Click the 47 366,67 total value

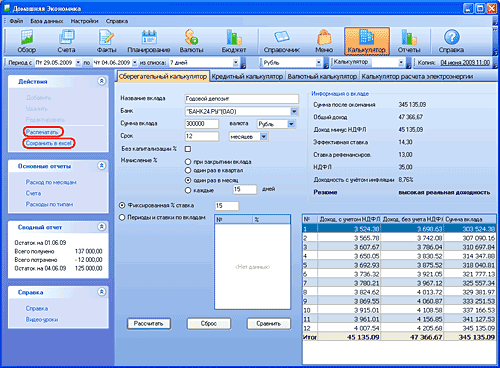(x=426, y=337)
